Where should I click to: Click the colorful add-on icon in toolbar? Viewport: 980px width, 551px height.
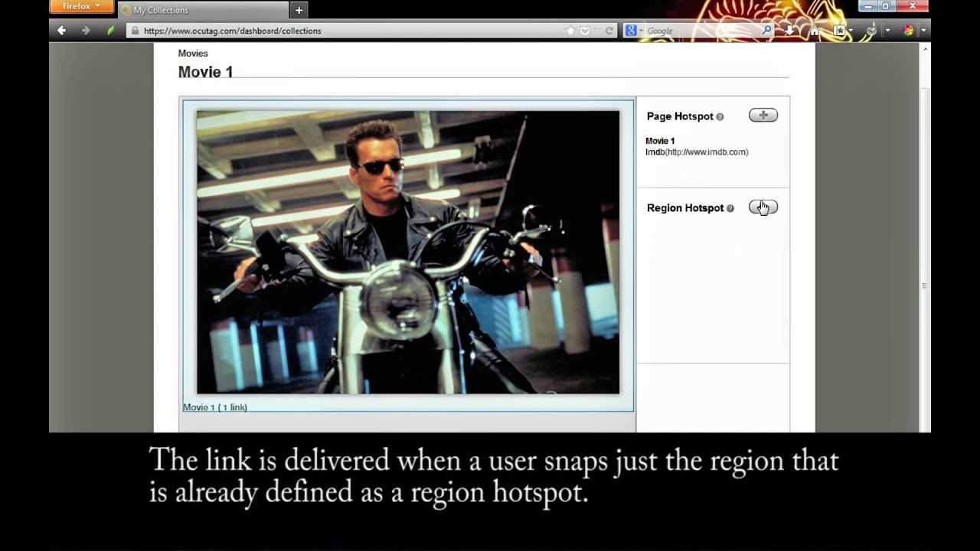point(908,31)
